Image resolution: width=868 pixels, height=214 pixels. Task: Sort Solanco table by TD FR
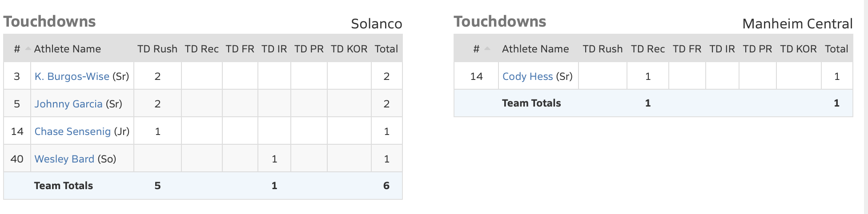240,49
